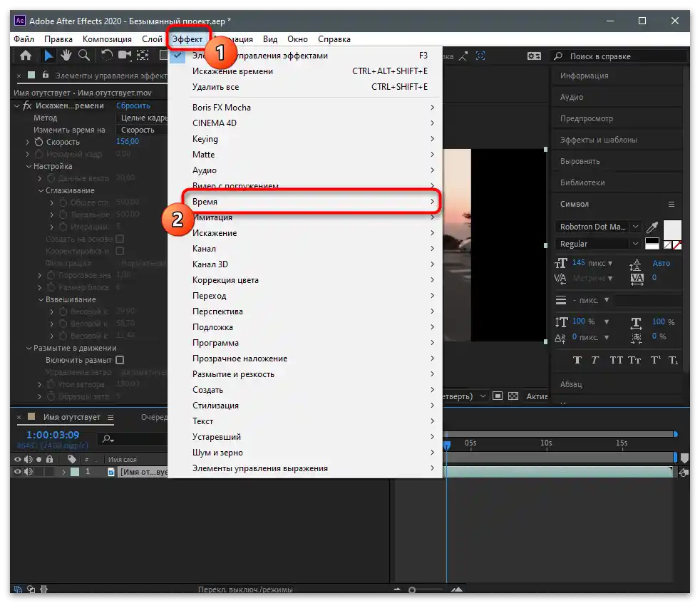Viewport: 700px width, 603px height.
Task: Open the Файл menu
Action: point(24,38)
